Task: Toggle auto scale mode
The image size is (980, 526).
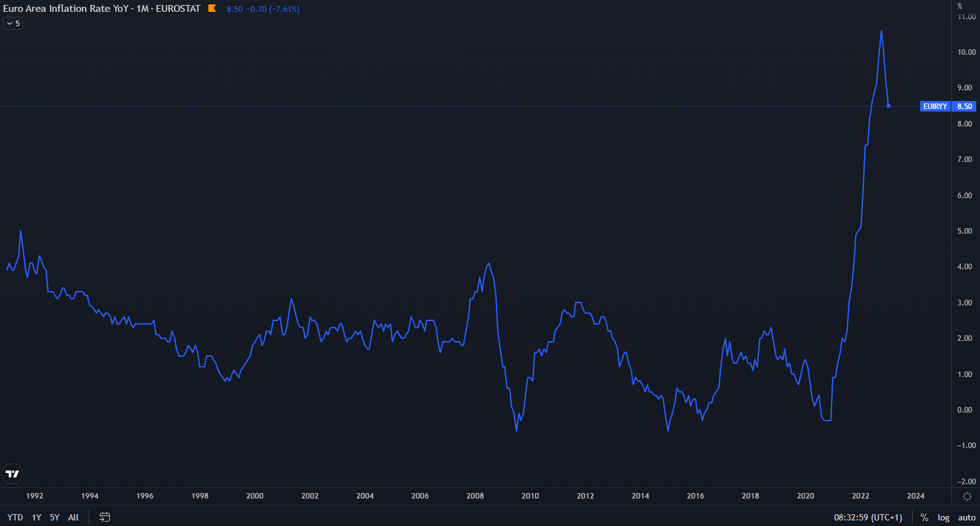Action: click(x=966, y=517)
